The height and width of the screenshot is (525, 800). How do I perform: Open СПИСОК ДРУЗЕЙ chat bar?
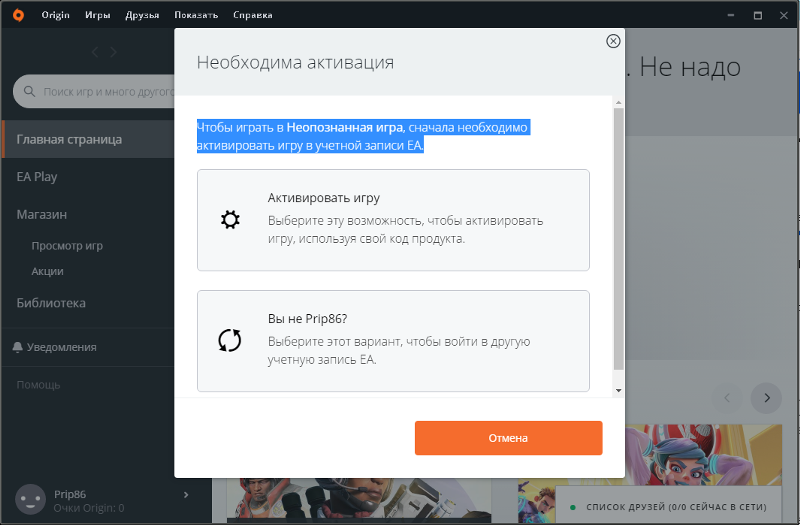tap(668, 507)
